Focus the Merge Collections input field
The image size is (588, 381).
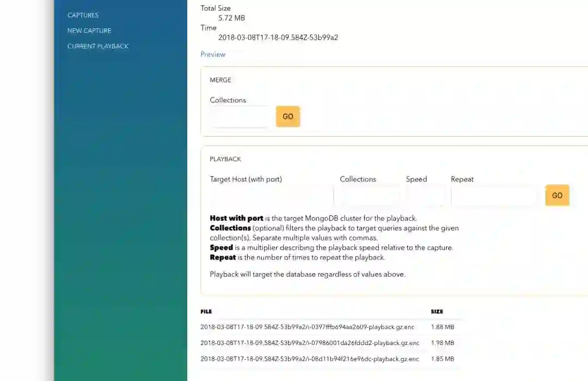tap(240, 117)
